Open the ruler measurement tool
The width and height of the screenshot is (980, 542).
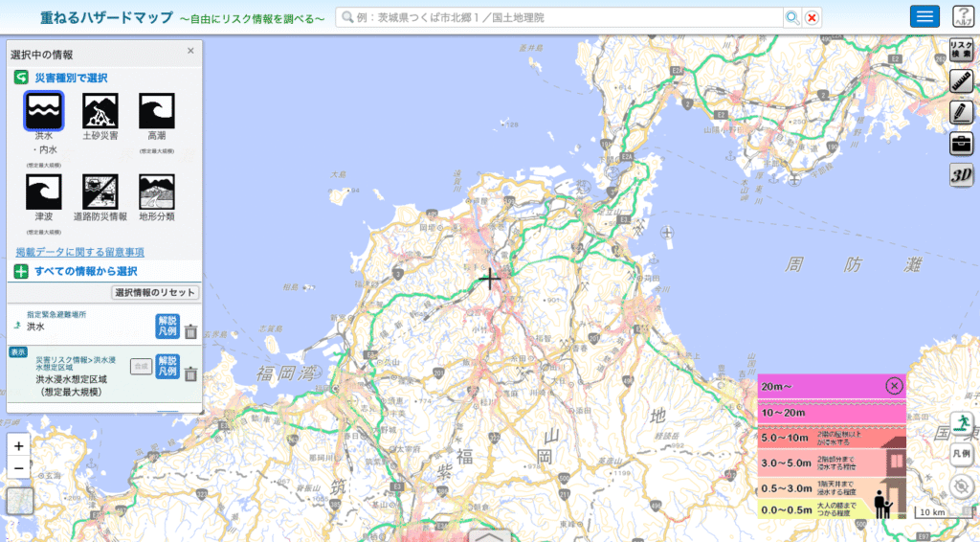pyautogui.click(x=961, y=80)
